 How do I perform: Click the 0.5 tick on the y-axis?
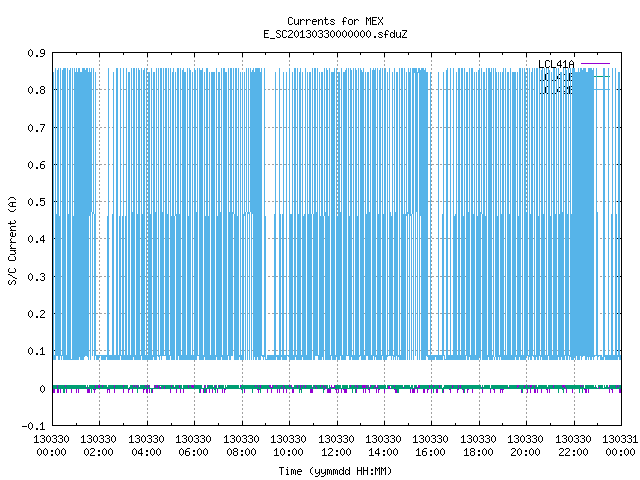(x=36, y=202)
